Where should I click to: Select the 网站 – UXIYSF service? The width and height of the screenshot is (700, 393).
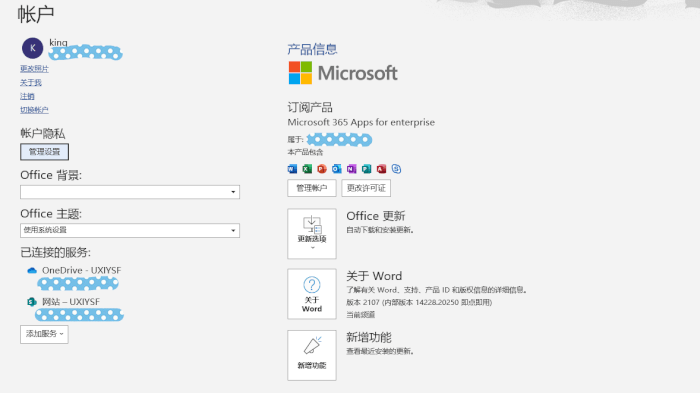coord(71,302)
